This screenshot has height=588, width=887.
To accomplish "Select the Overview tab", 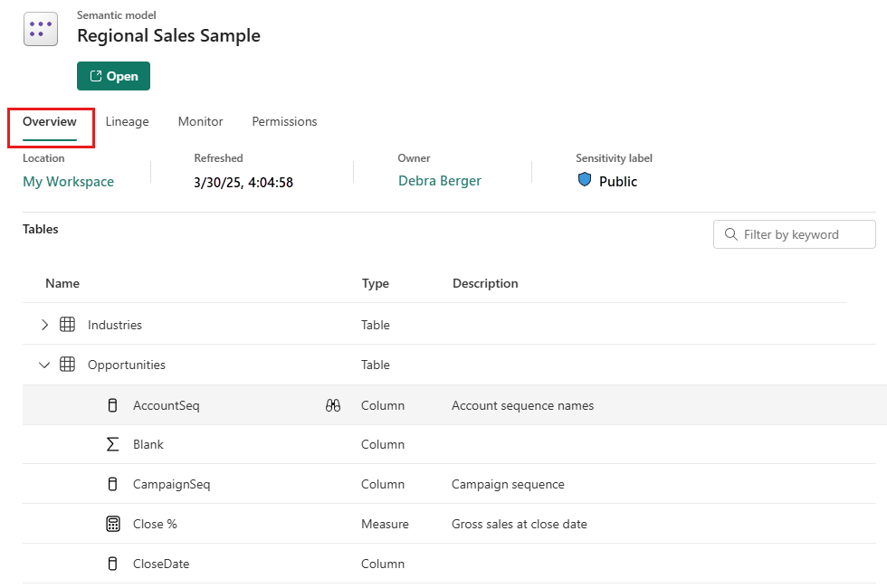I will (50, 121).
